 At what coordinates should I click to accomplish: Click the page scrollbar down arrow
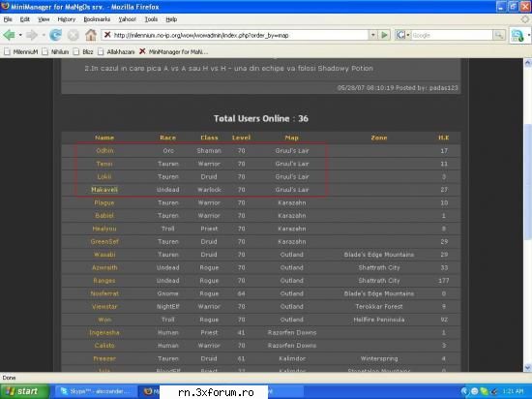click(527, 367)
